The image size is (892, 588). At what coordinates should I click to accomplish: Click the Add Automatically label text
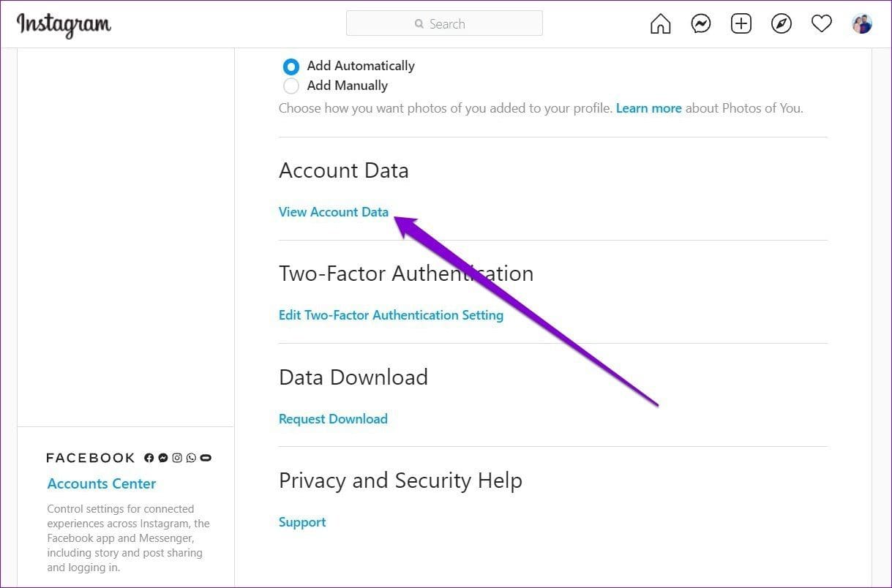tap(361, 66)
